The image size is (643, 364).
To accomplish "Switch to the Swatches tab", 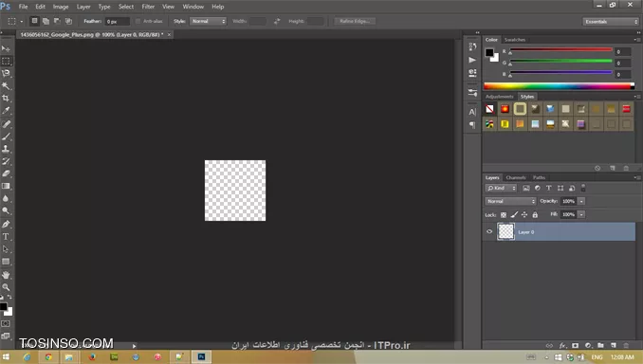I will point(515,40).
